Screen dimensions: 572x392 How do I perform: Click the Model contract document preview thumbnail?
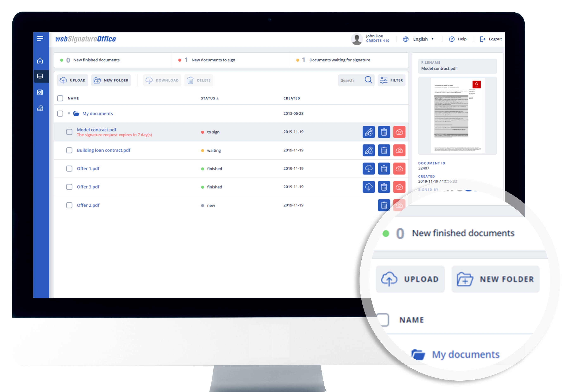click(457, 116)
